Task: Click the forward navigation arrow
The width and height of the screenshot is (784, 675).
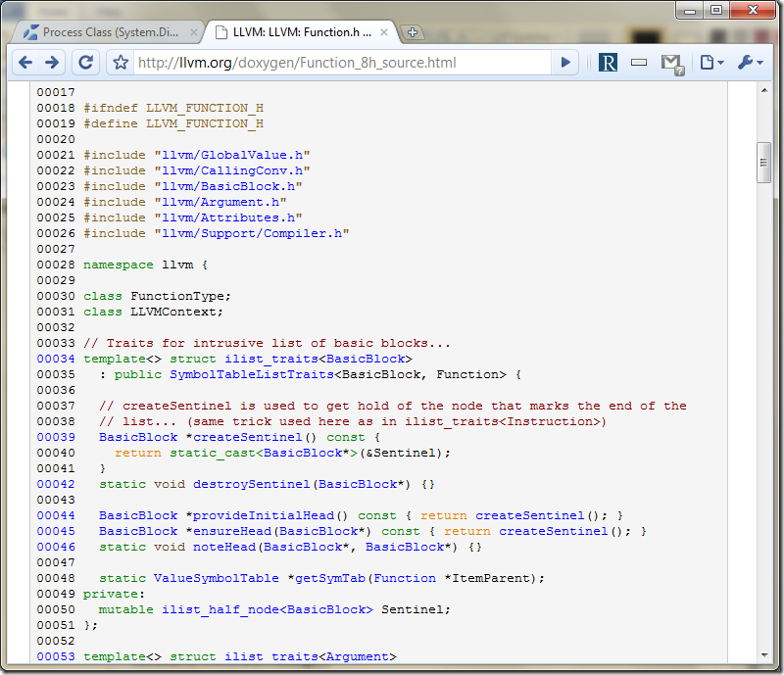Action: [x=52, y=63]
